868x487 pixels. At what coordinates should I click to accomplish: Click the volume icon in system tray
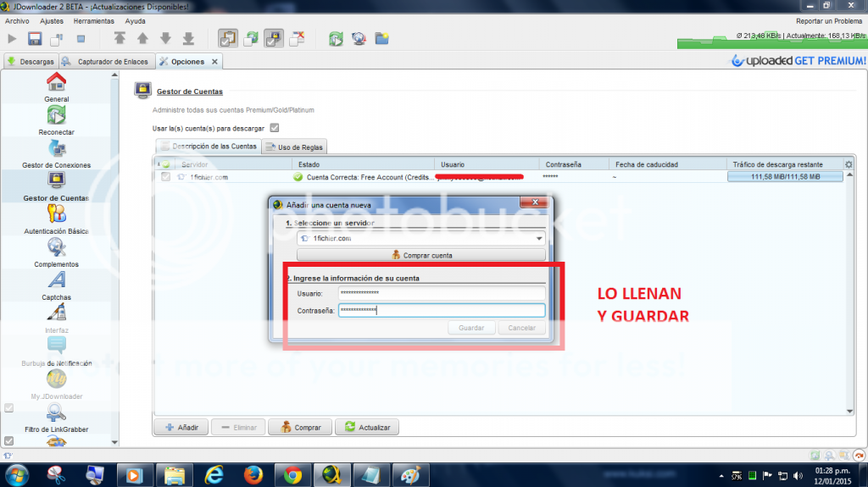798,476
